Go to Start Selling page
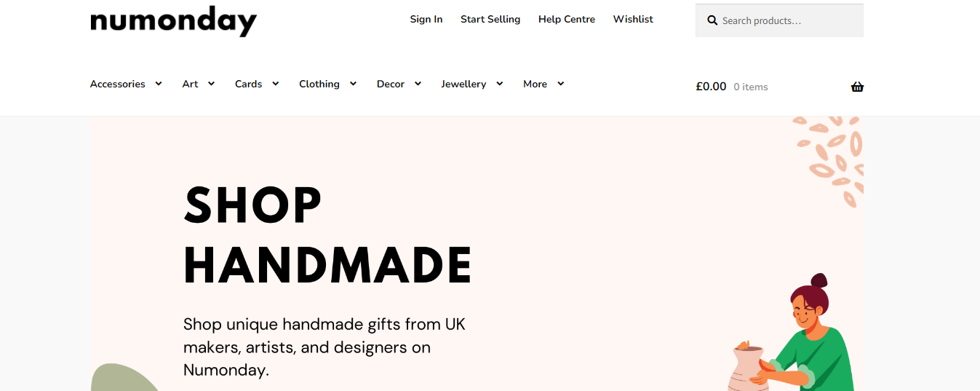The height and width of the screenshot is (391, 980). 490,19
